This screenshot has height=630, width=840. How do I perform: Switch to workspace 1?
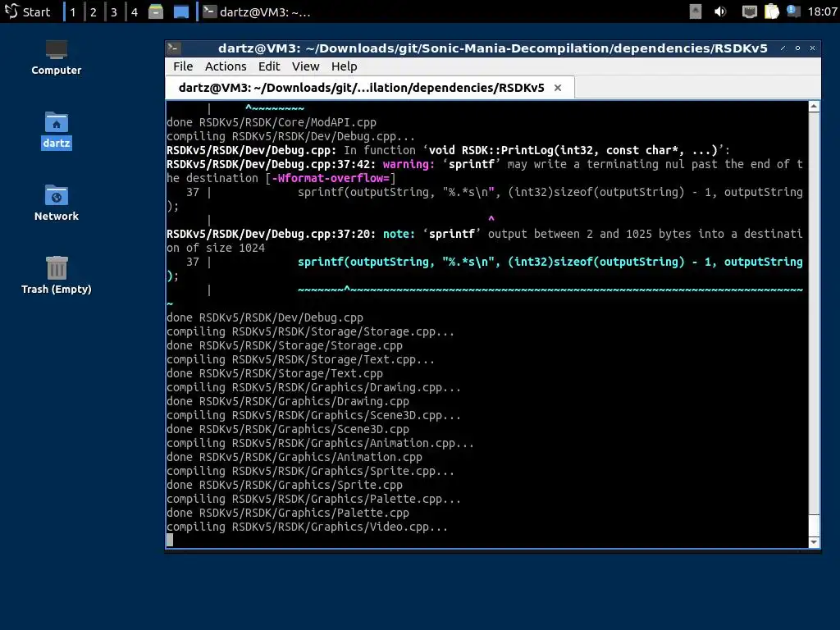[x=73, y=11]
